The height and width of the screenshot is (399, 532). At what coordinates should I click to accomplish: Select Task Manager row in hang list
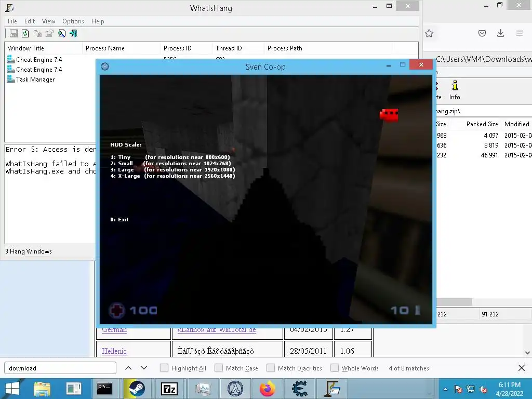pyautogui.click(x=35, y=79)
